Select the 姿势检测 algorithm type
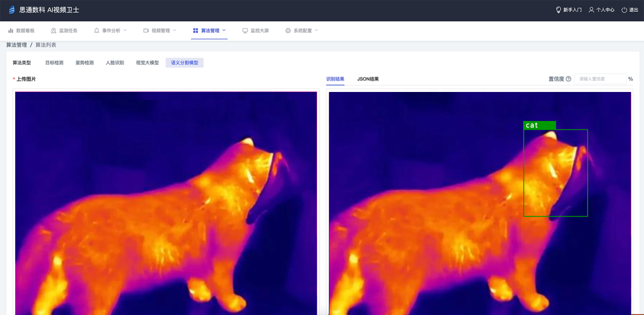This screenshot has height=315, width=644. click(x=85, y=63)
